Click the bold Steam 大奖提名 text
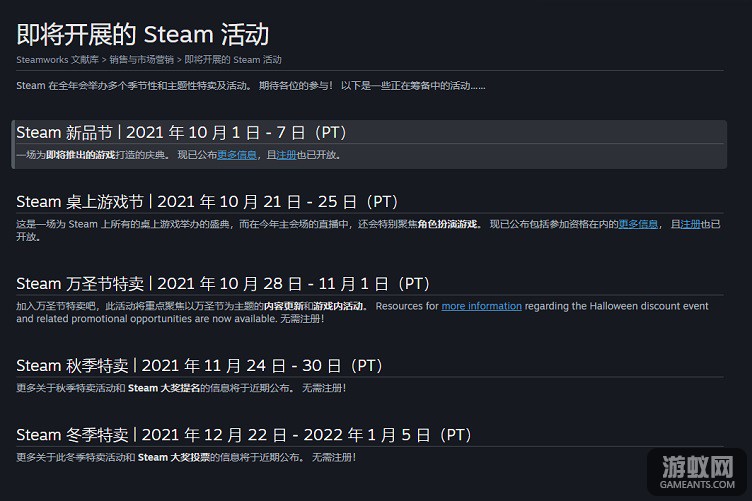752x501 pixels. pos(164,388)
